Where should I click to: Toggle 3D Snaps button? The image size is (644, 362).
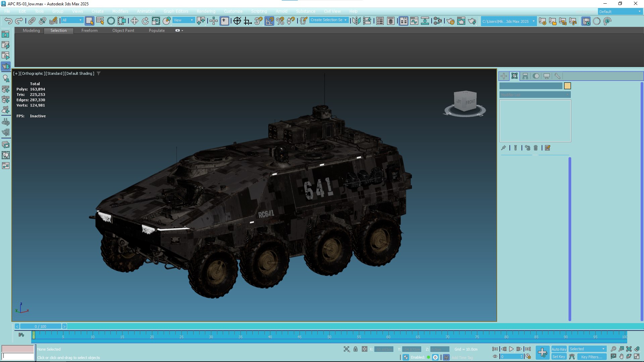(x=259, y=21)
